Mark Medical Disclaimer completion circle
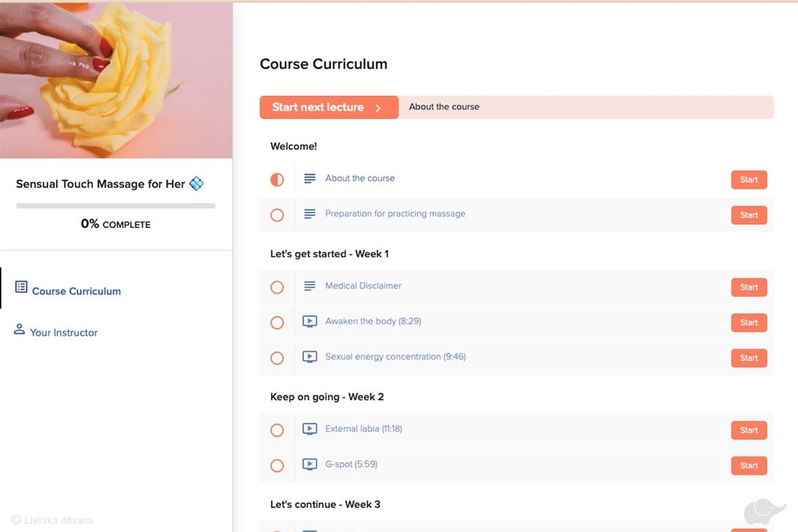This screenshot has width=798, height=532. point(277,287)
